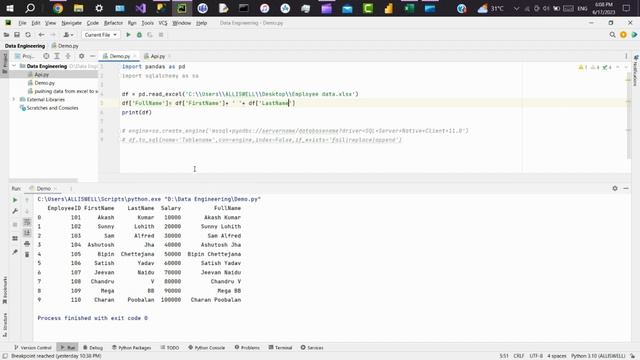The width and height of the screenshot is (640, 360).
Task: Click the CRLF line separator status entry
Action: (518, 356)
